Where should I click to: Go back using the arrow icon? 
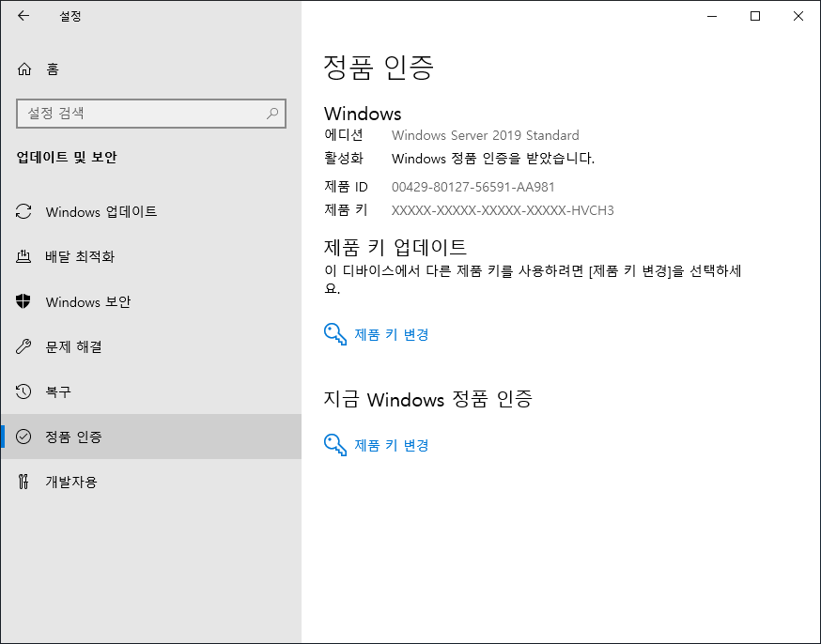(23, 16)
